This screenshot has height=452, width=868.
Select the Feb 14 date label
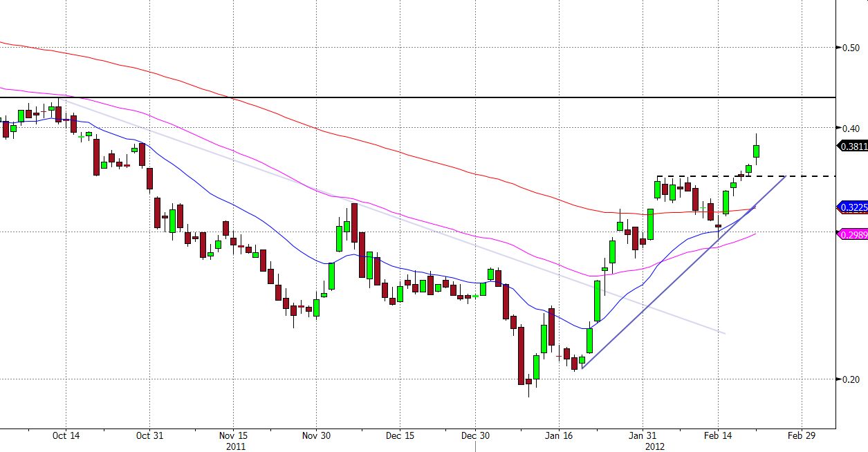click(x=718, y=435)
